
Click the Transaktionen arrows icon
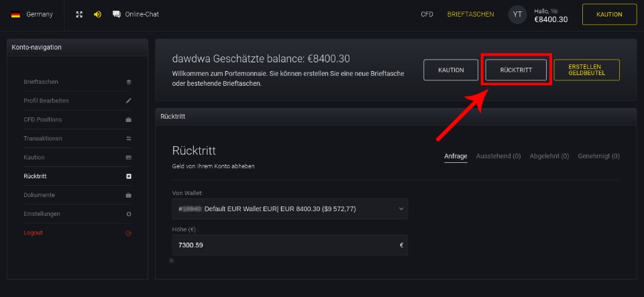click(x=129, y=139)
